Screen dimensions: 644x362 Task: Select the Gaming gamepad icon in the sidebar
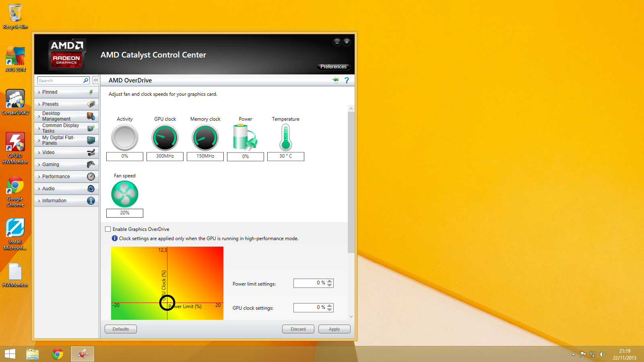(x=91, y=164)
